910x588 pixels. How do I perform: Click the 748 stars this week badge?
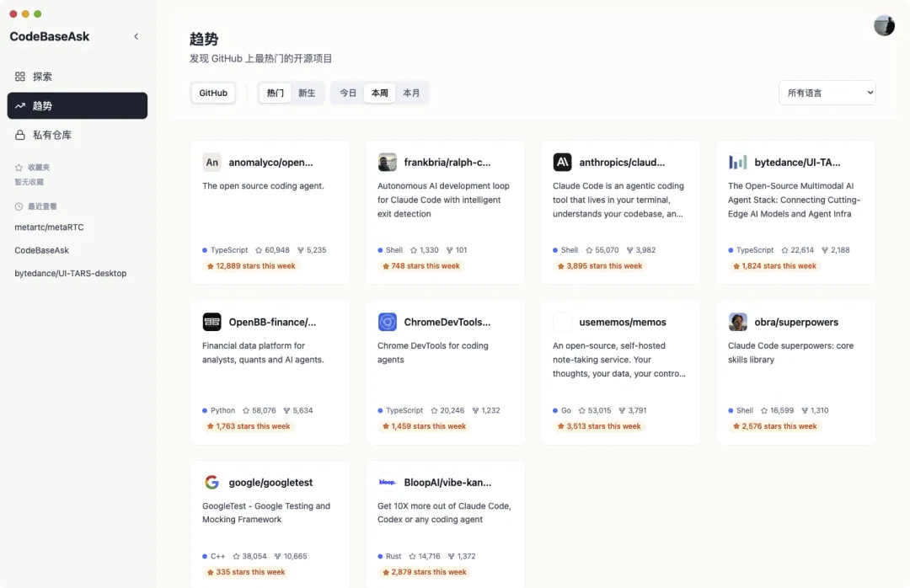tap(420, 266)
